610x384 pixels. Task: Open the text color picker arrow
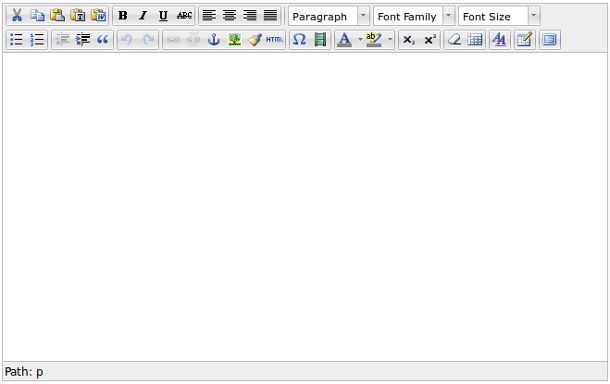[360, 40]
